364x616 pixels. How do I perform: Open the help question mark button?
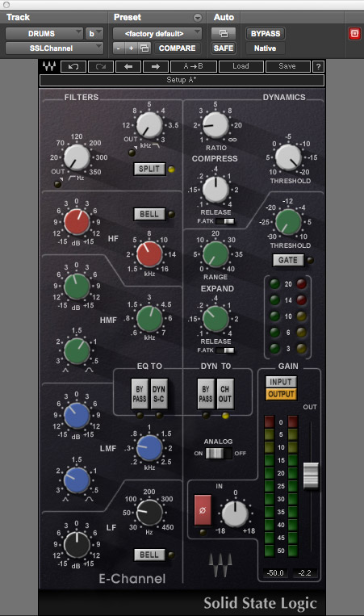pyautogui.click(x=318, y=66)
